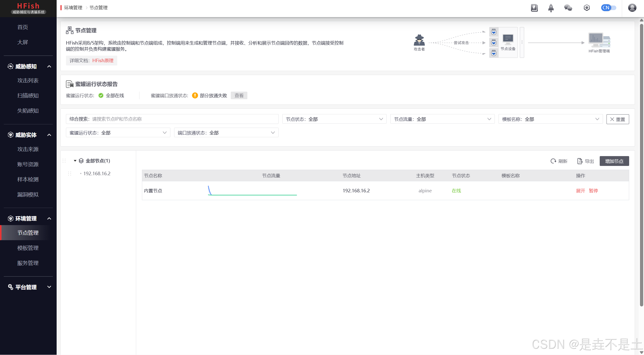The height and width of the screenshot is (355, 644).
Task: Open the HFish原理 documentation link
Action: tap(103, 61)
